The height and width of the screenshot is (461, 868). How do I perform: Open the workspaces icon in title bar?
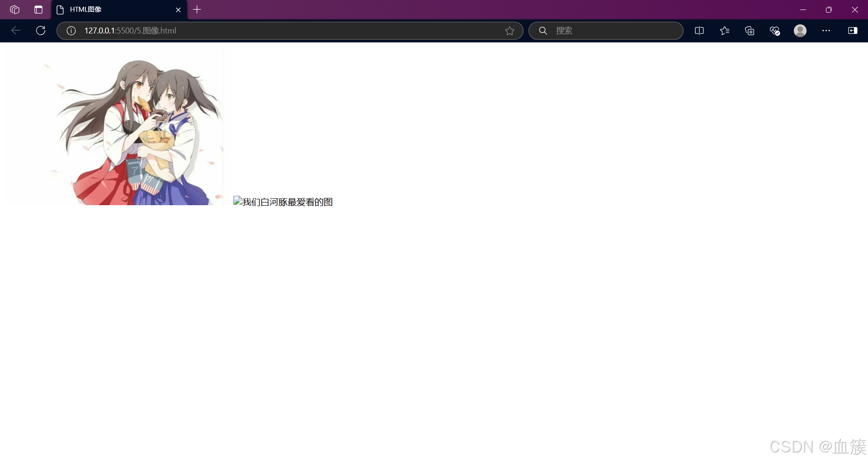click(14, 9)
